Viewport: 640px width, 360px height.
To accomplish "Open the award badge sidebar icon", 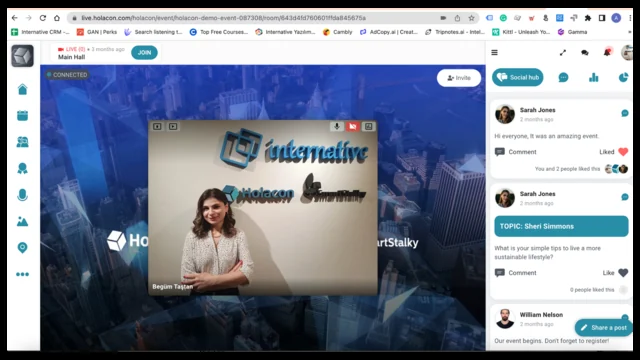I will (x=22, y=169).
